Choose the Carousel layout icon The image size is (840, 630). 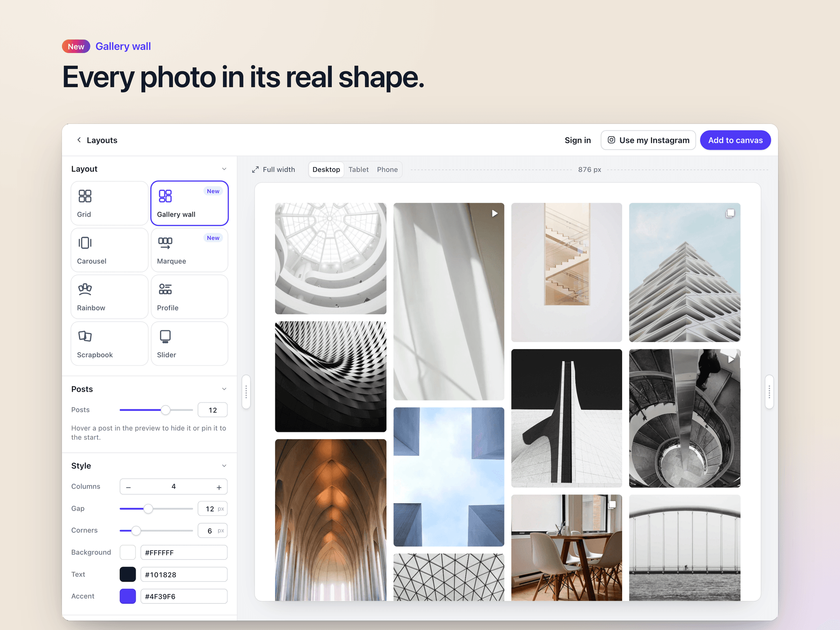click(85, 243)
